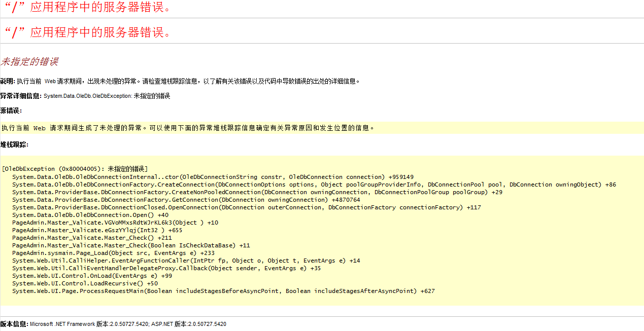Click the OleDbConnection.Open() +40 line
The image size is (644, 331).
[x=90, y=215]
